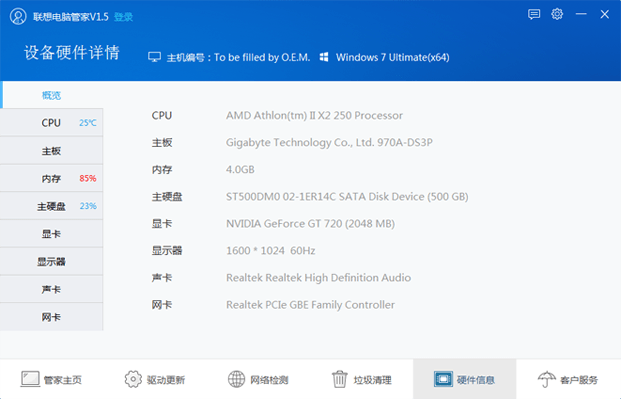This screenshot has width=621, height=399.
Task: Select the 显卡 sidebar tab
Action: coord(51,234)
